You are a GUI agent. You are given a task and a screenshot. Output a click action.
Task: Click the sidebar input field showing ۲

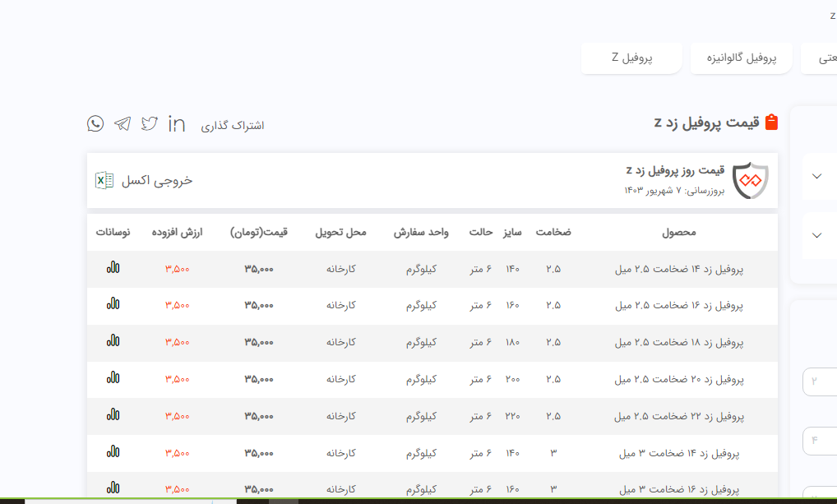click(820, 381)
